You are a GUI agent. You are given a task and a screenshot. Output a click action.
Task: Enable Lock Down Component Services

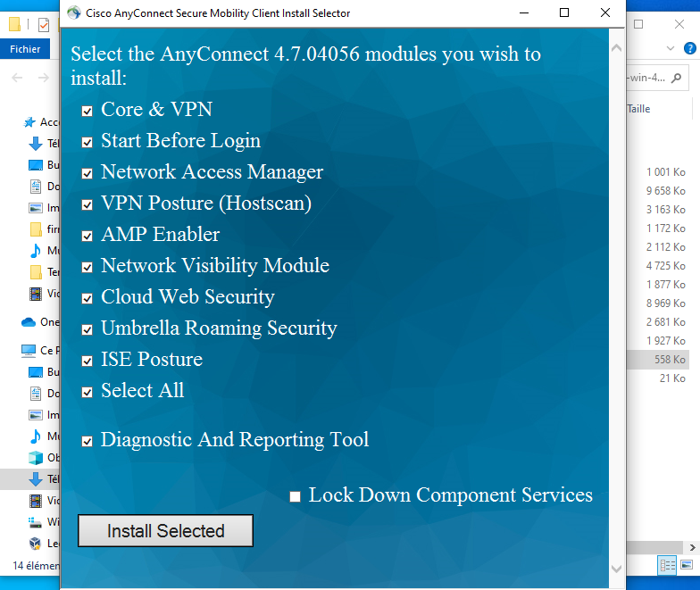click(296, 496)
